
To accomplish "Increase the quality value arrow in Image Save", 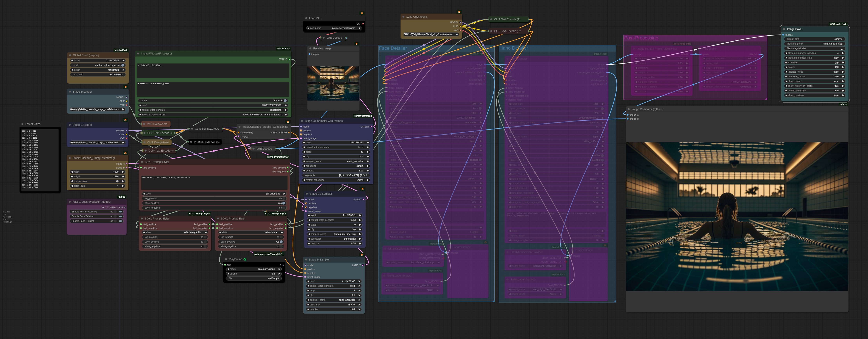I will pyautogui.click(x=843, y=67).
